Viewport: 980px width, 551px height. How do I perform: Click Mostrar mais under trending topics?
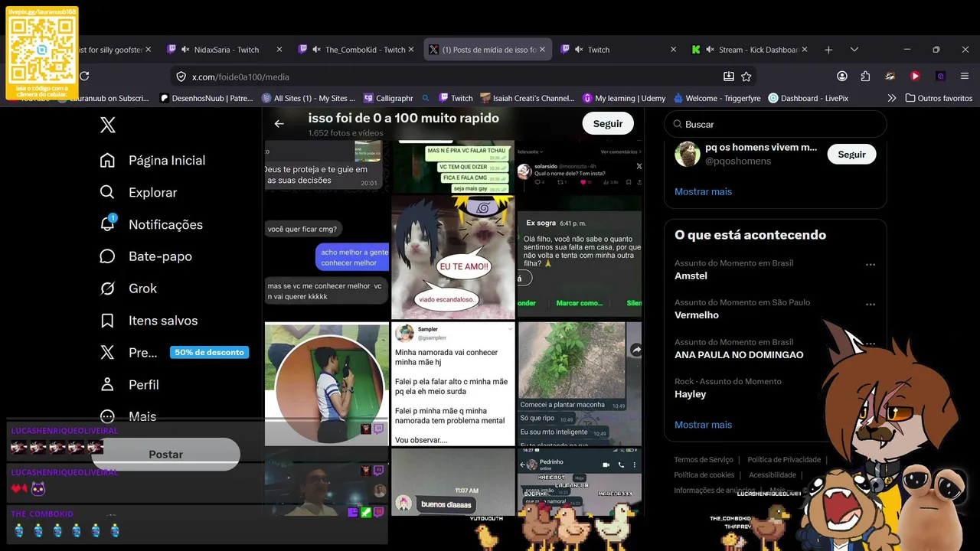(x=703, y=425)
